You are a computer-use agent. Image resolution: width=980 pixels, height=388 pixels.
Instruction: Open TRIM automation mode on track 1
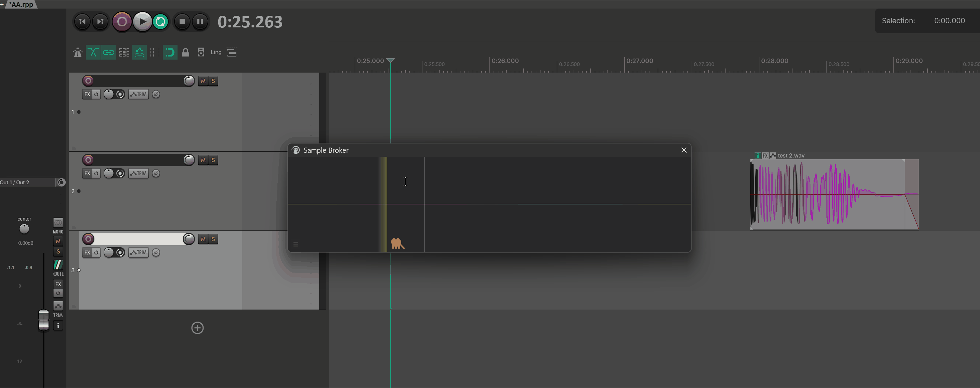[139, 94]
